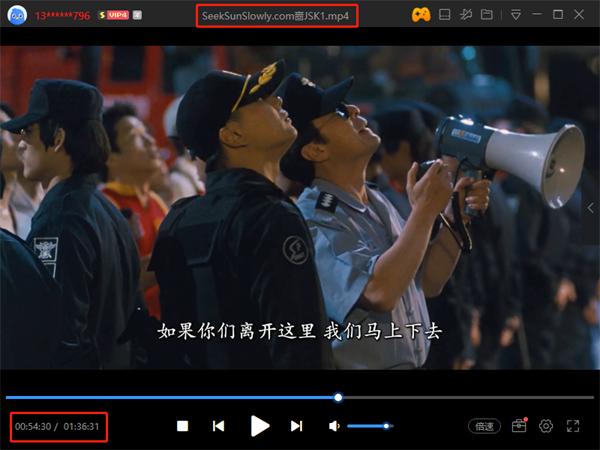This screenshot has height=450, width=600.
Task: Open file via the folder icon
Action: 487,15
